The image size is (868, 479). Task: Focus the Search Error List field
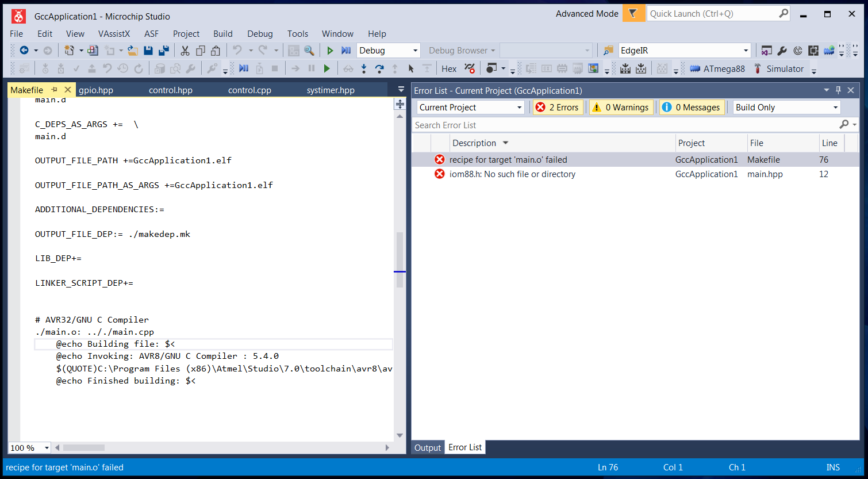(625, 125)
